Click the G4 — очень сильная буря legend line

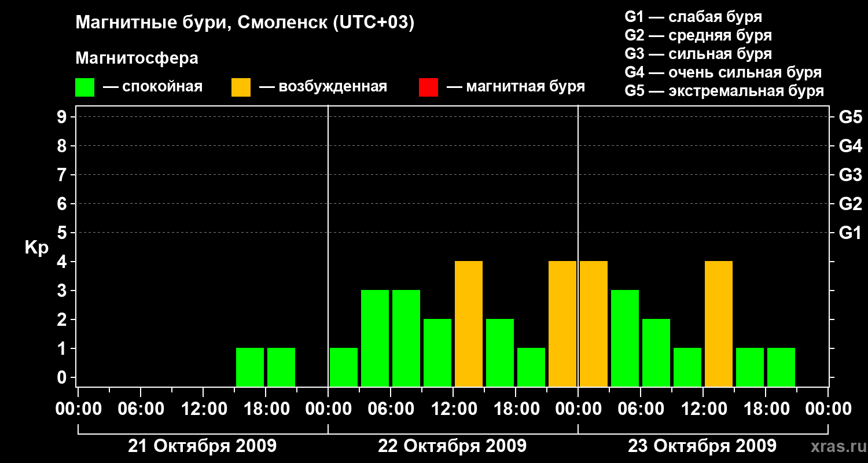click(x=723, y=72)
